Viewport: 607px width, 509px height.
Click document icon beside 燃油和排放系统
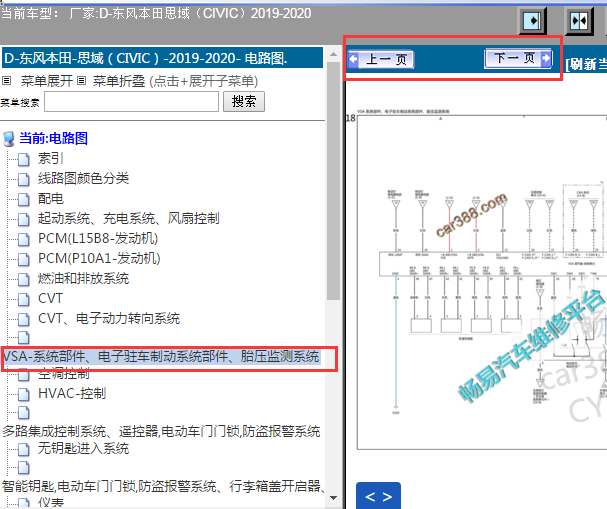coord(24,279)
